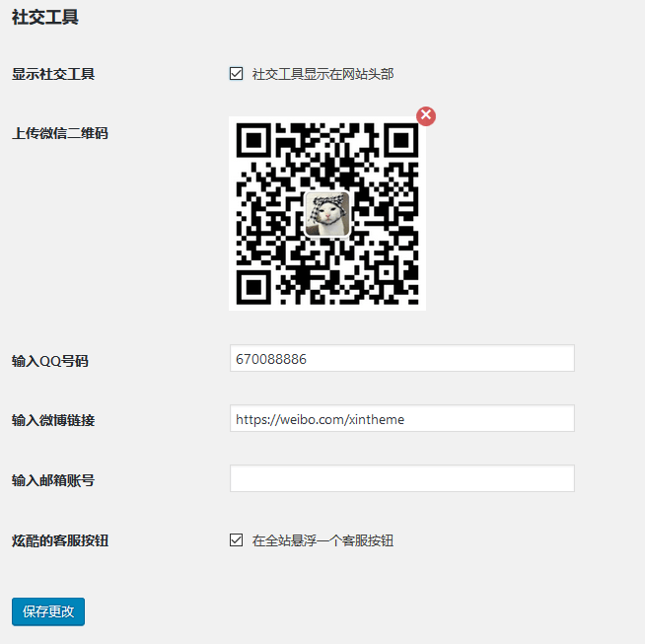Click the QR code's top-left finder square
The image size is (645, 644).
pyautogui.click(x=253, y=140)
